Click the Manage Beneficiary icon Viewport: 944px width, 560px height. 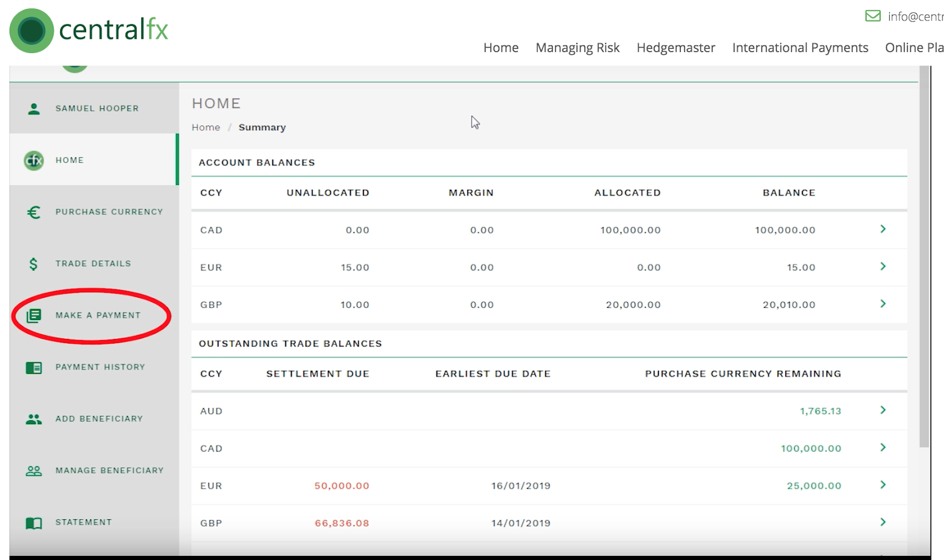(x=34, y=471)
